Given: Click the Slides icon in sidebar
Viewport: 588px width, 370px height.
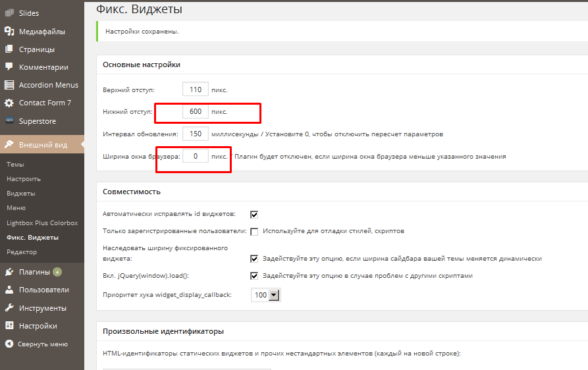Looking at the screenshot, I should [x=9, y=13].
